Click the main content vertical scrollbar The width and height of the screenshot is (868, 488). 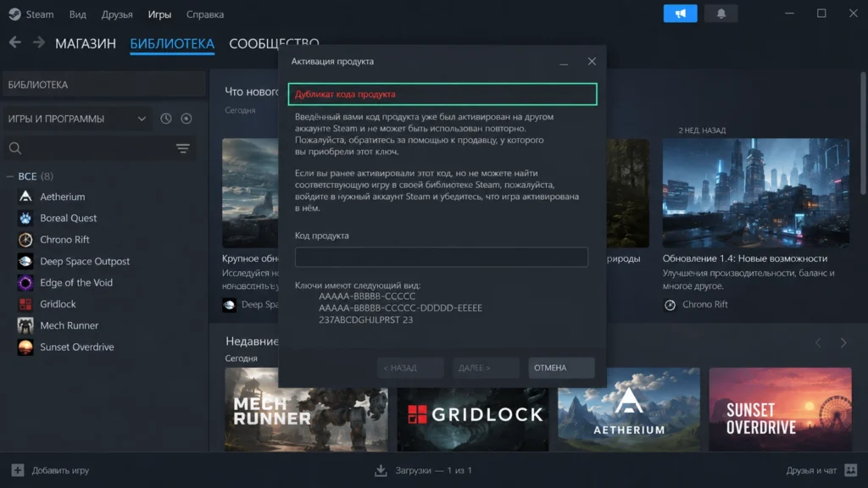863,133
